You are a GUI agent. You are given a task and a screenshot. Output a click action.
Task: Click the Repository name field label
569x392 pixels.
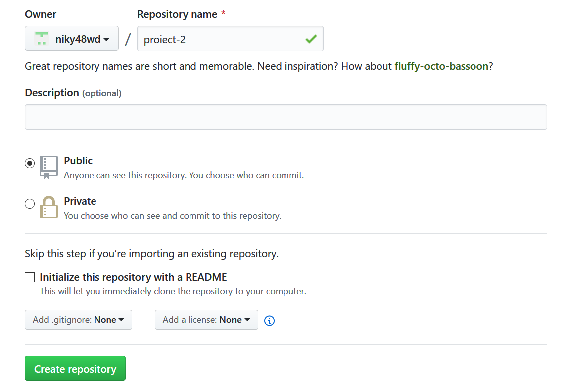click(x=177, y=14)
